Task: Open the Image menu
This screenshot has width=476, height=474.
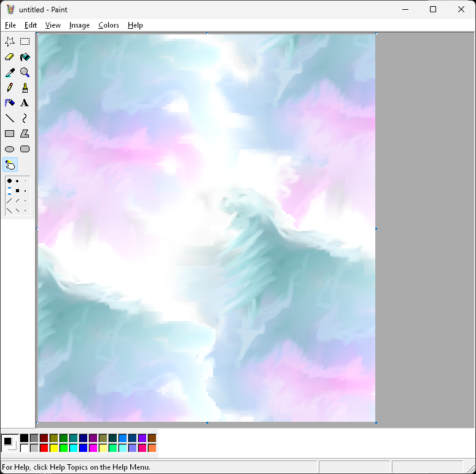Action: click(79, 25)
